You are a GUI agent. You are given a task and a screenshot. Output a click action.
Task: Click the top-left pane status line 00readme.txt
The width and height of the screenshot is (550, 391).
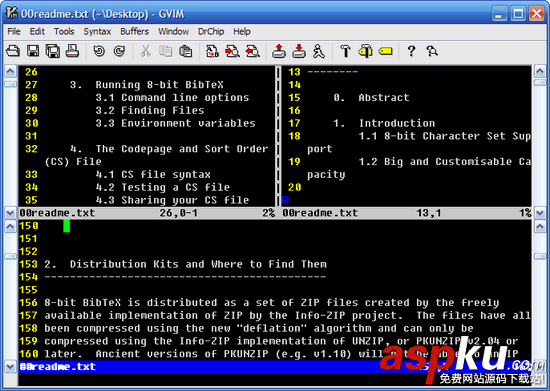coord(58,213)
